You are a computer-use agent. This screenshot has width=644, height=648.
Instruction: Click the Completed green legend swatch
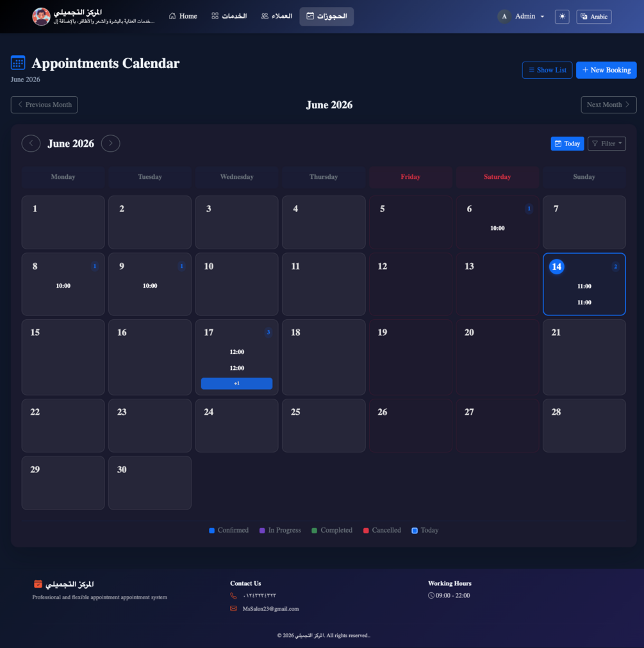315,531
